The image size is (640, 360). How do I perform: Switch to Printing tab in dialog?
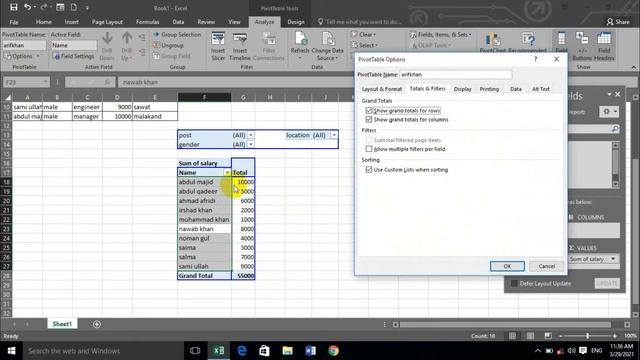(x=489, y=89)
